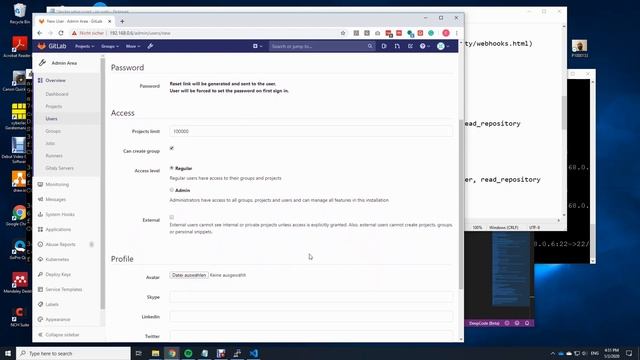Screen dimensions: 640x360
Task: Focus the GitLab Search or jump to box
Action: 322,46
